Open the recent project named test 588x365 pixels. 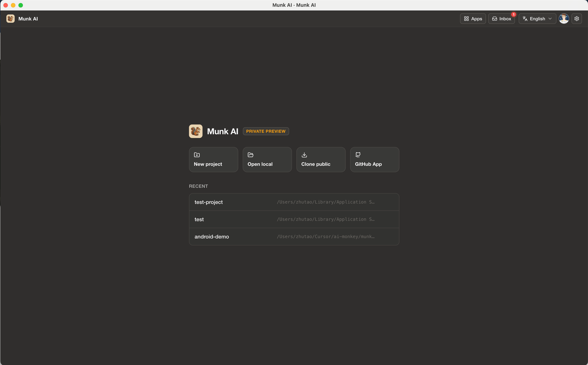tap(294, 219)
